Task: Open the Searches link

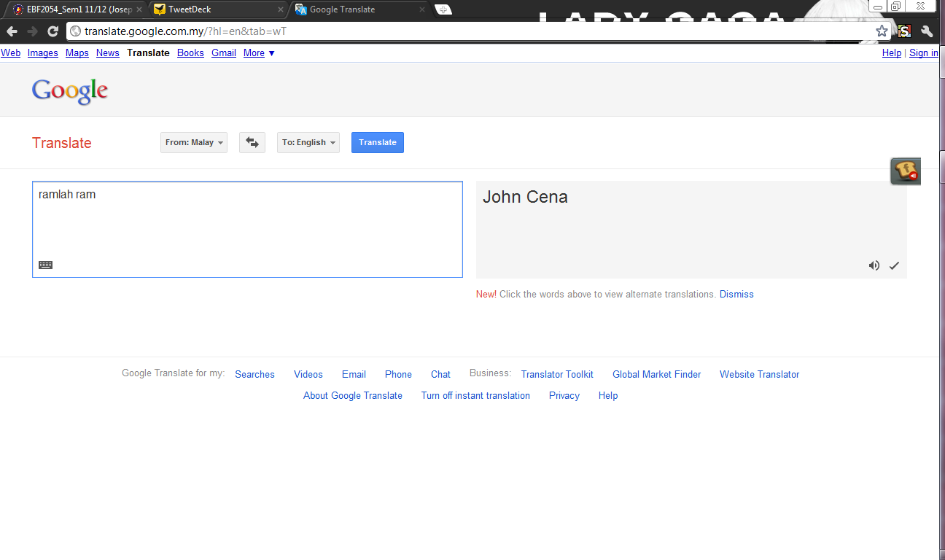Action: click(254, 374)
